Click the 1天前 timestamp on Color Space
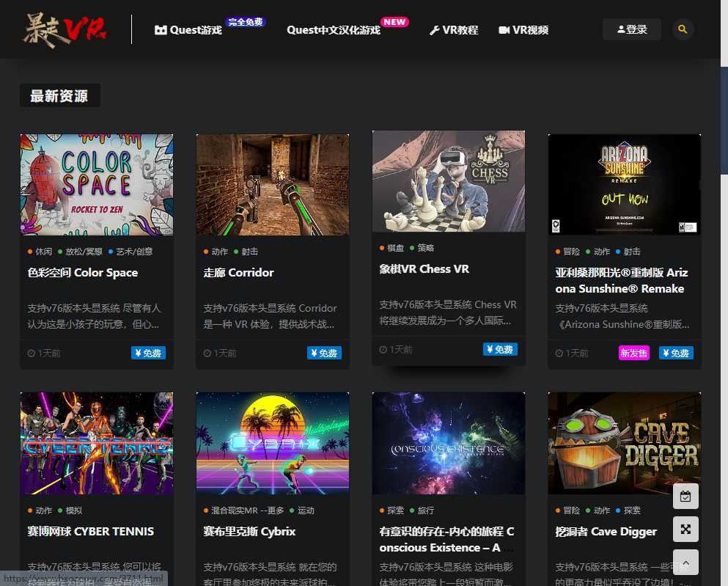The height and width of the screenshot is (586, 728). pyautogui.click(x=44, y=354)
